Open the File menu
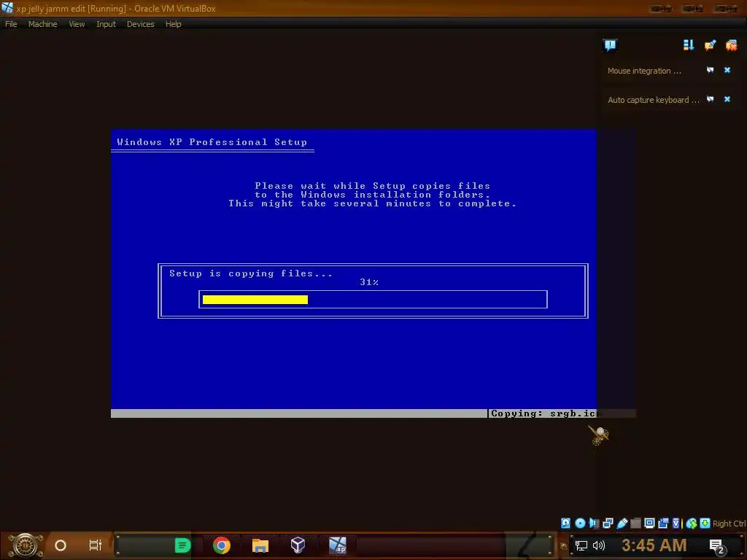Viewport: 747px width, 560px height. pos(11,24)
